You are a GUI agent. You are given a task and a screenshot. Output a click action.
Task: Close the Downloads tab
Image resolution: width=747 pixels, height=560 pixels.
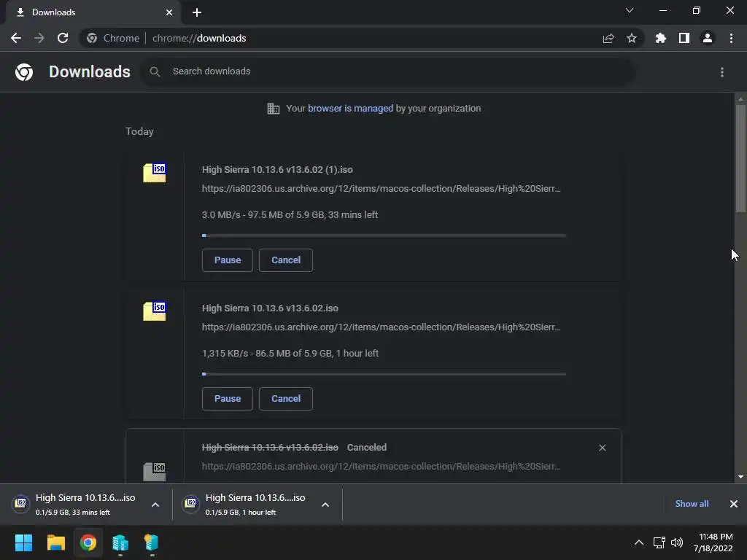[x=169, y=12]
